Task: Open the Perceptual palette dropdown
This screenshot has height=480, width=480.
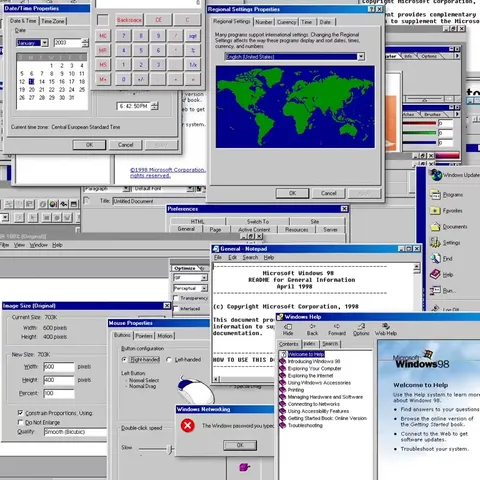Action: [x=204, y=288]
